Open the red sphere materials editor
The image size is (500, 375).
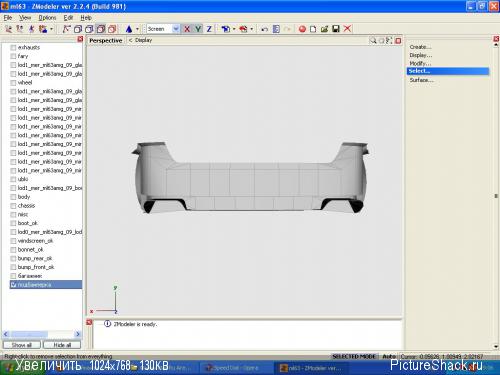(x=302, y=29)
